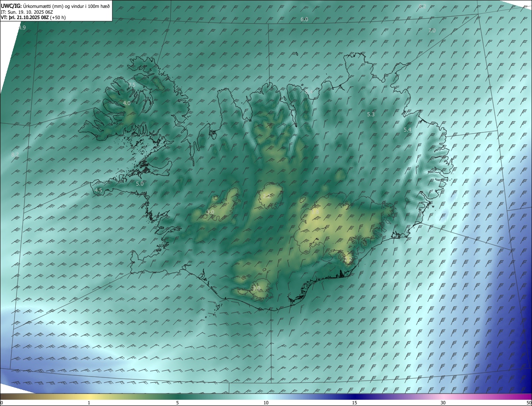Click the 5.4 value label on the map
532x406 pixels.
[407, 130]
